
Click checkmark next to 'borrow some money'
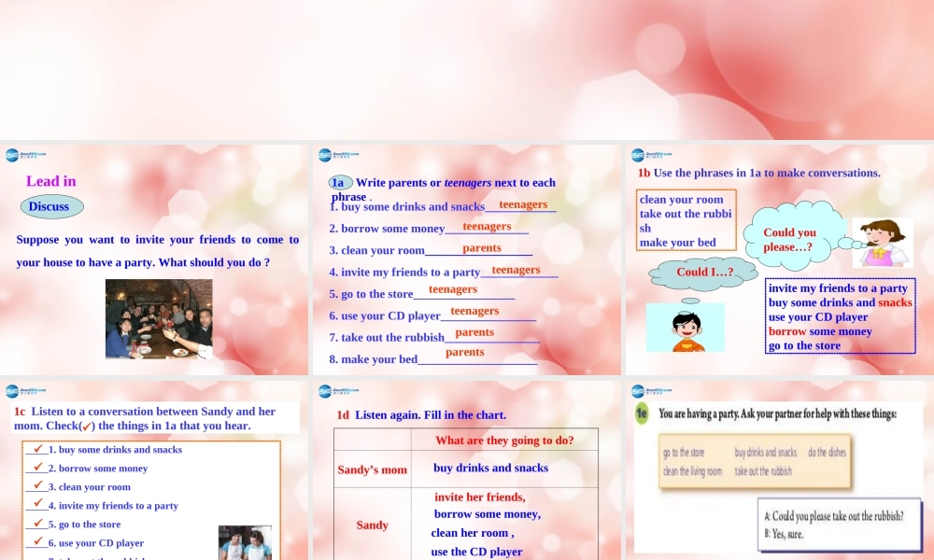click(x=38, y=468)
